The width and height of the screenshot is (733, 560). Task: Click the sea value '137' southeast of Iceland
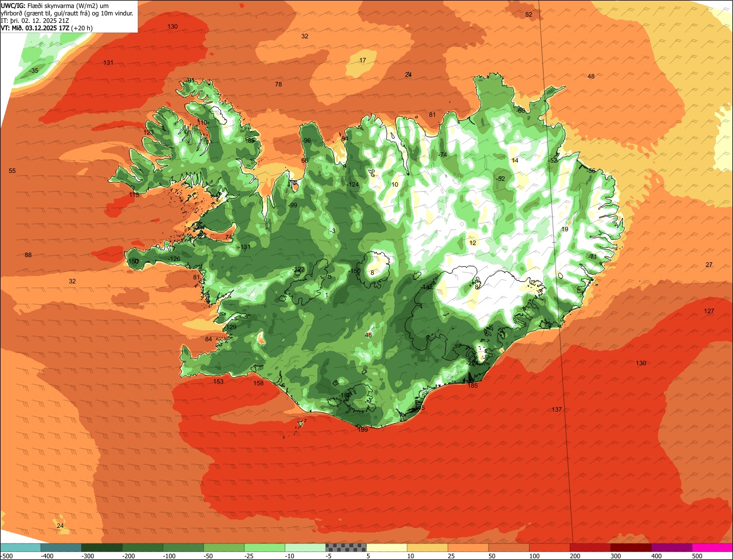tap(557, 409)
